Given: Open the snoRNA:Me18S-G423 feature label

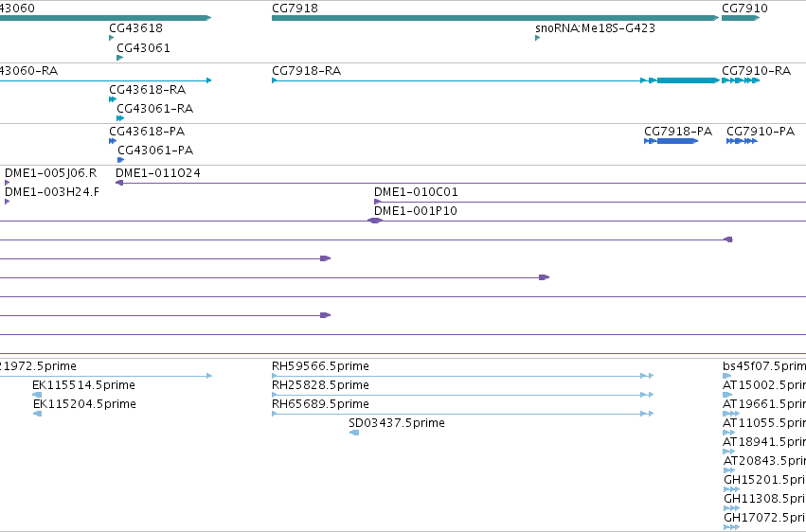Looking at the screenshot, I should click(595, 27).
